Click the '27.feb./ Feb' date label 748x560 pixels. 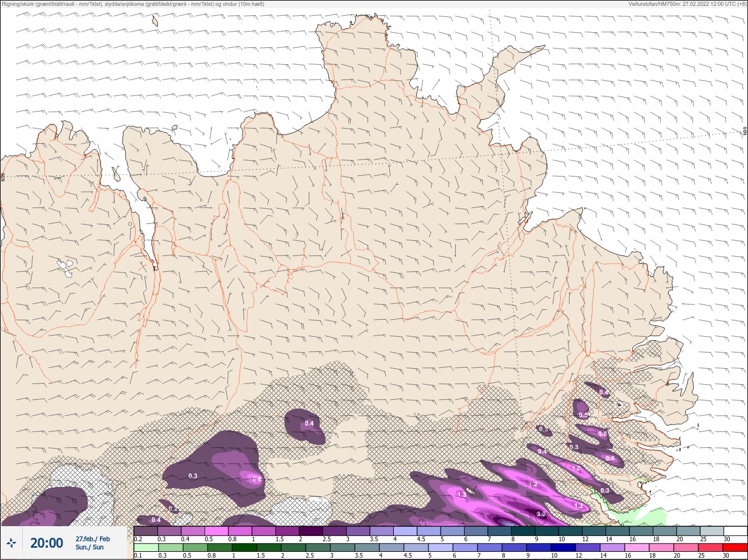pyautogui.click(x=92, y=538)
